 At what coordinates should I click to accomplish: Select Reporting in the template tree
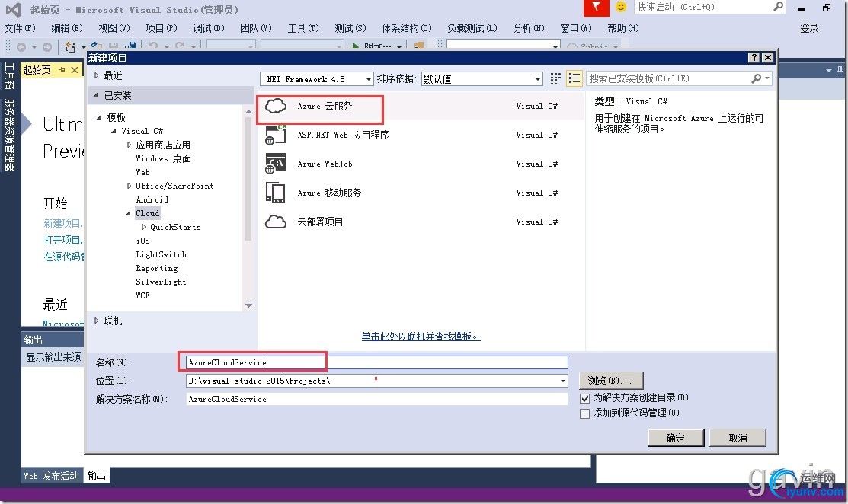[x=157, y=269]
